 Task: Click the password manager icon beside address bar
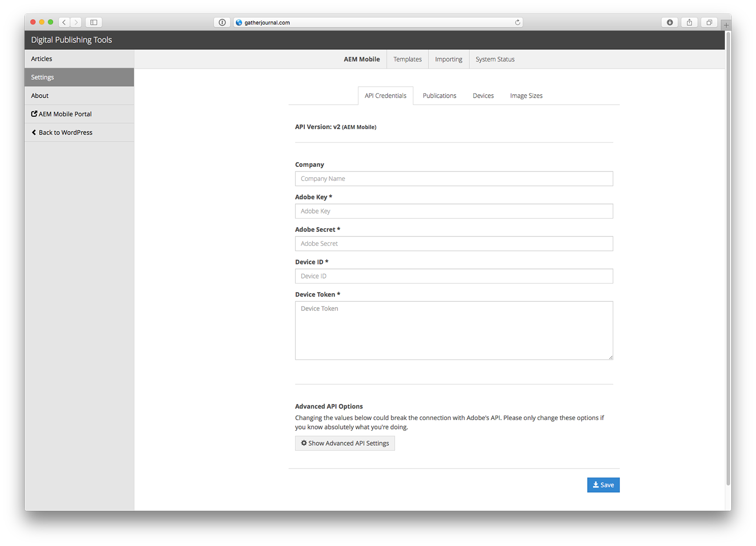(x=222, y=22)
